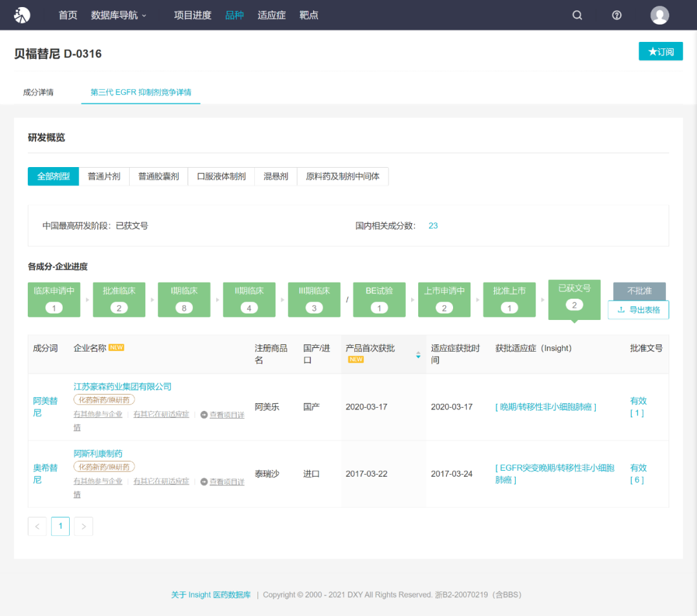Select the 临床申请中 stage box
Viewport: 697px width, 616px height.
coord(54,299)
